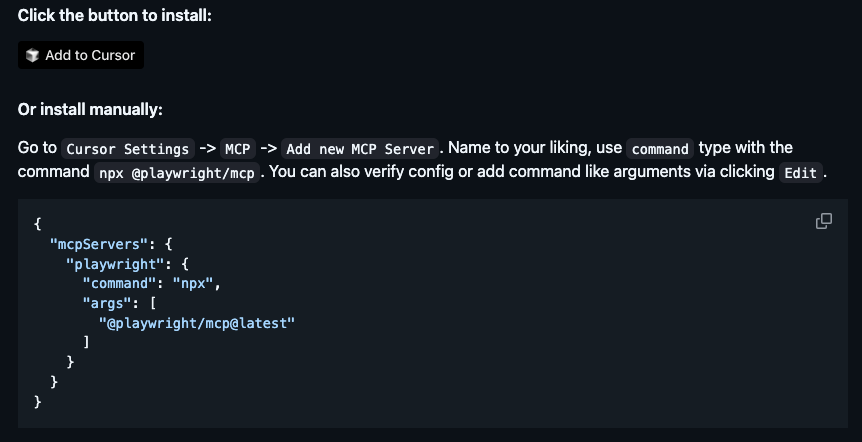Click the 'Cursor Settings' inline code

coord(128,149)
